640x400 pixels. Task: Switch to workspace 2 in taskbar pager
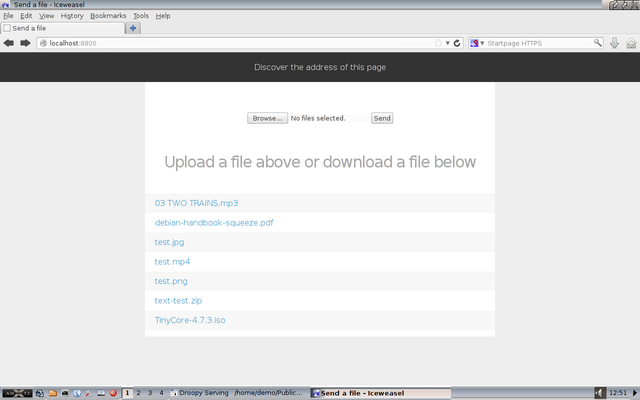(138, 393)
